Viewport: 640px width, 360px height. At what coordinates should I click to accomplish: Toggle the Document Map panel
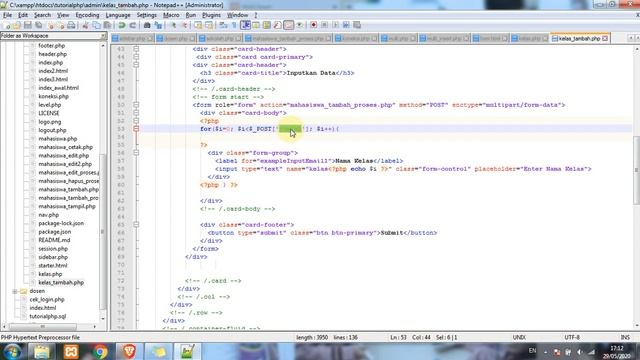pos(267,25)
